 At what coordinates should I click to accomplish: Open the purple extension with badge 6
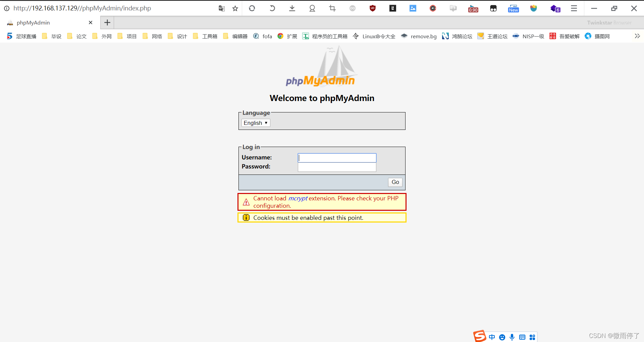[x=555, y=9]
